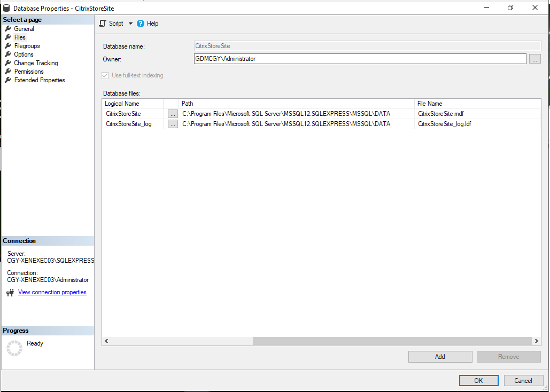Click the Logical Name column header
The height and width of the screenshot is (392, 550).
133,104
